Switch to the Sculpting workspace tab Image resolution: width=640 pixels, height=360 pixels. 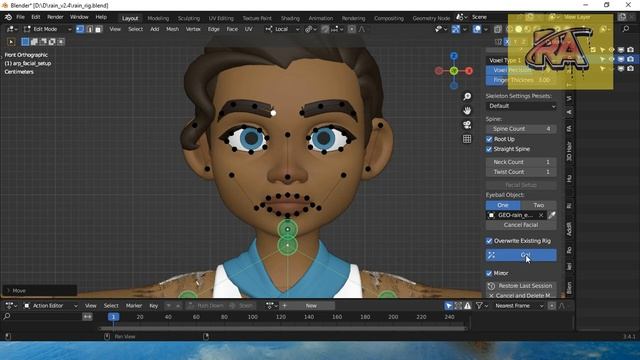[189, 18]
